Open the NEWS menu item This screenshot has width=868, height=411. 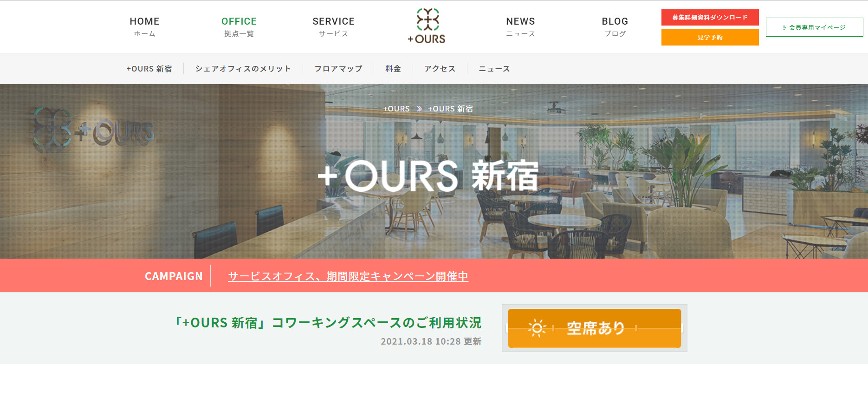pyautogui.click(x=520, y=27)
